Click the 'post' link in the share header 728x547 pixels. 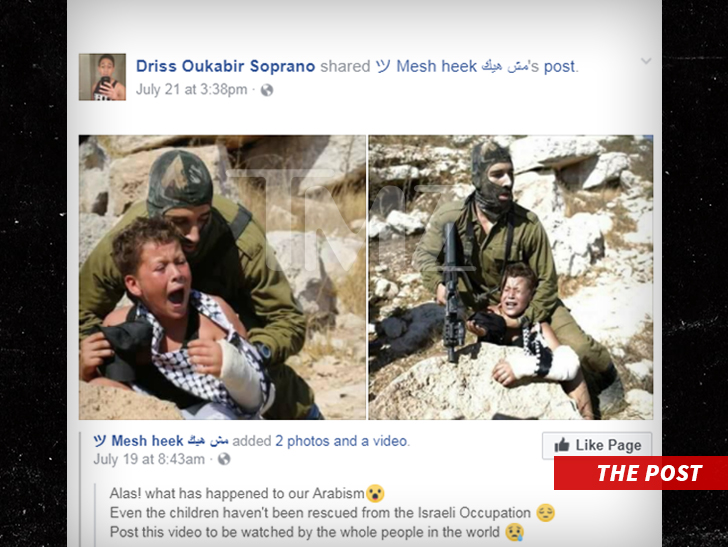(559, 67)
